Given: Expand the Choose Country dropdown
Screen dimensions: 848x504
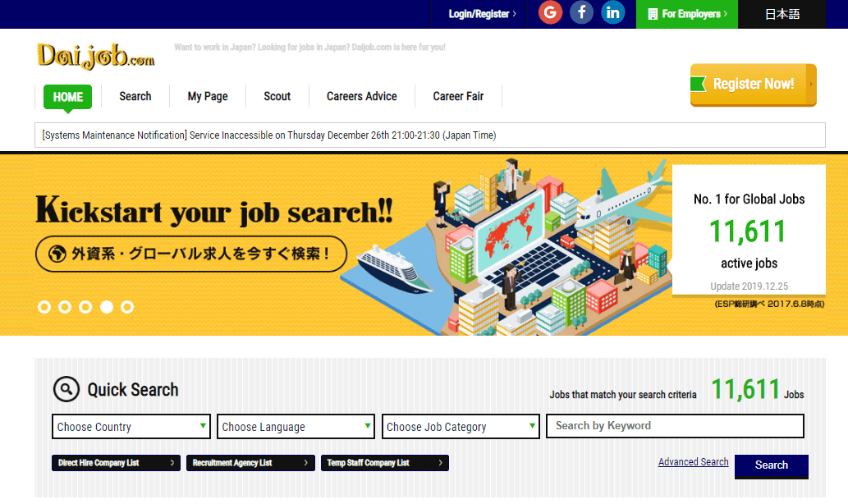Looking at the screenshot, I should click(x=131, y=427).
